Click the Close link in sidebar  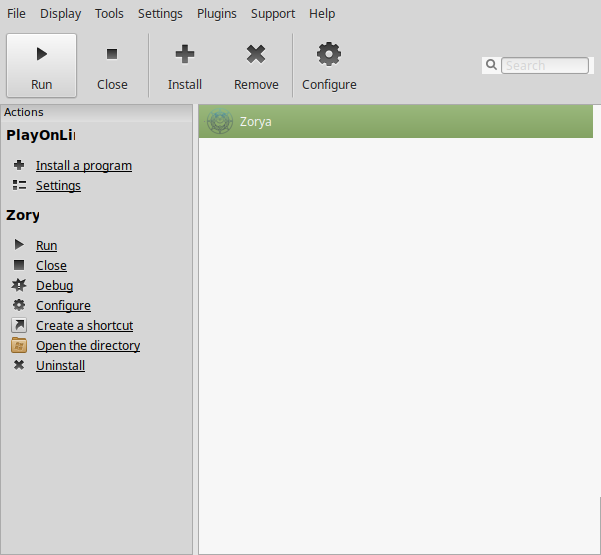click(x=51, y=265)
